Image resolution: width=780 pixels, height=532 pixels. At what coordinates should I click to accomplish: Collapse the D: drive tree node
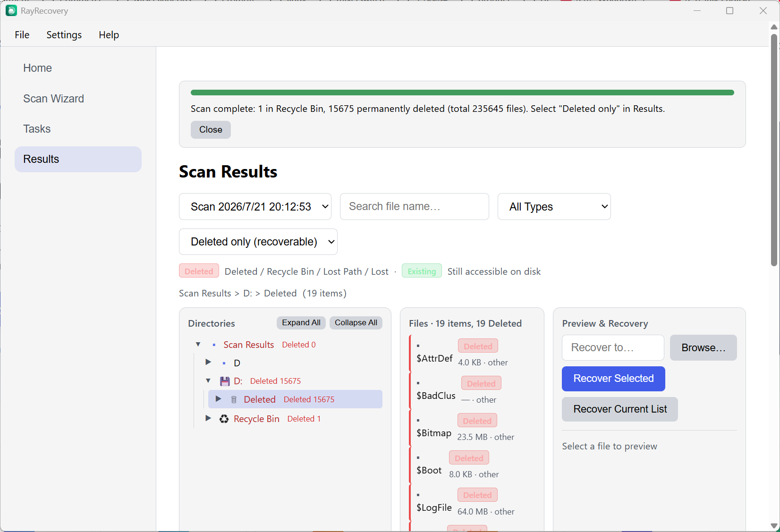point(208,380)
